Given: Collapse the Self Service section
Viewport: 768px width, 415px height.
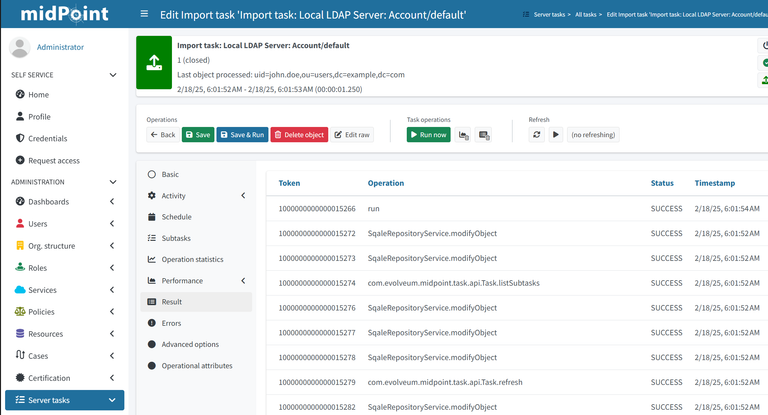Looking at the screenshot, I should [113, 75].
